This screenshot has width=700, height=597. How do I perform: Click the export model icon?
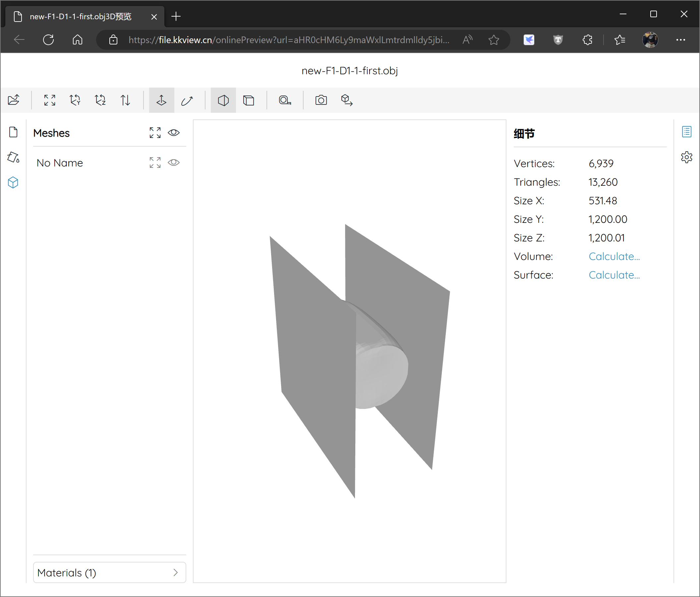point(347,100)
